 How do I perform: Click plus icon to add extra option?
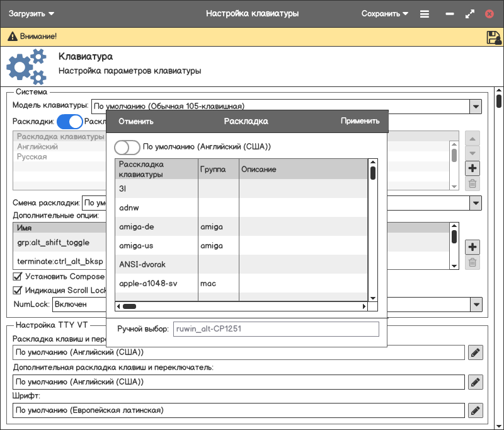click(472, 247)
